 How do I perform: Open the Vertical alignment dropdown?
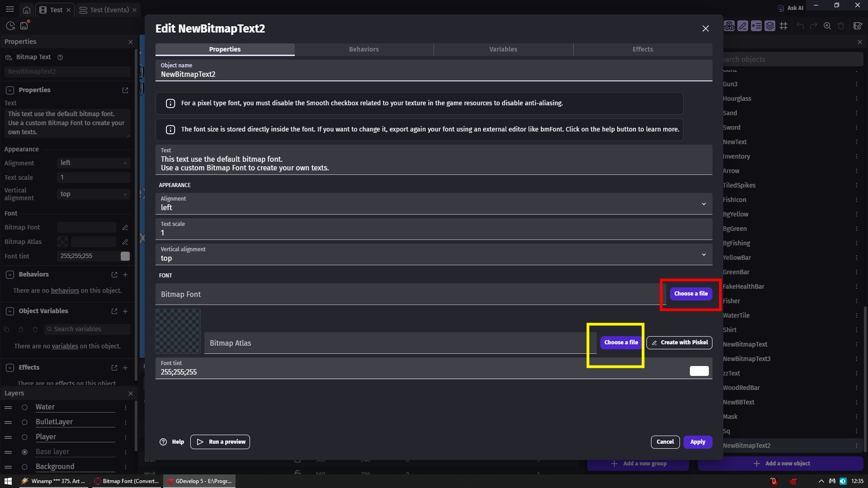[x=703, y=254]
